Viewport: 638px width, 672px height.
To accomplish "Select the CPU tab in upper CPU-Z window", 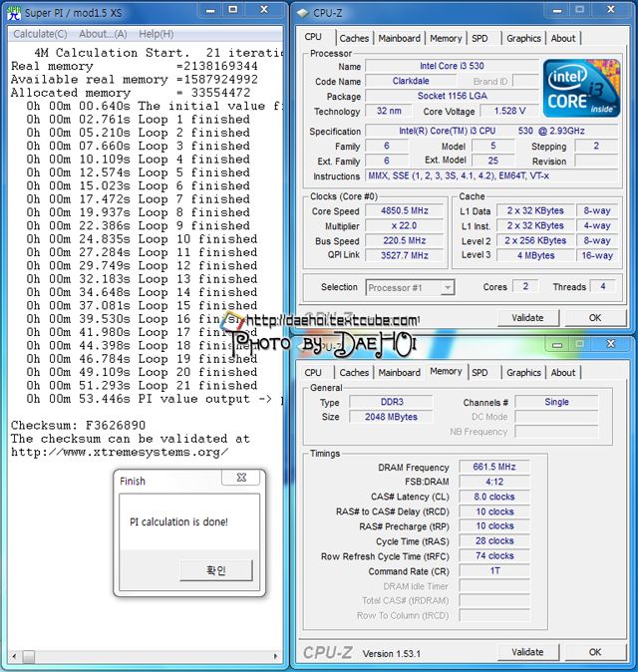I will [313, 37].
